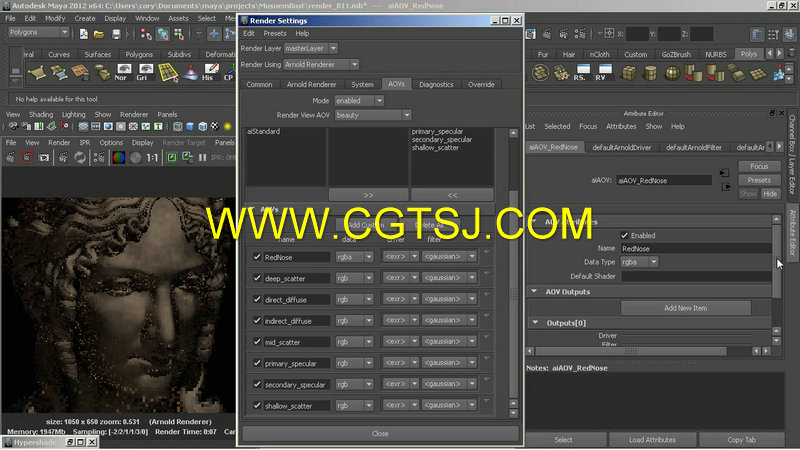The height and width of the screenshot is (450, 800).
Task: Click the Nor shelf icon
Action: [x=123, y=72]
